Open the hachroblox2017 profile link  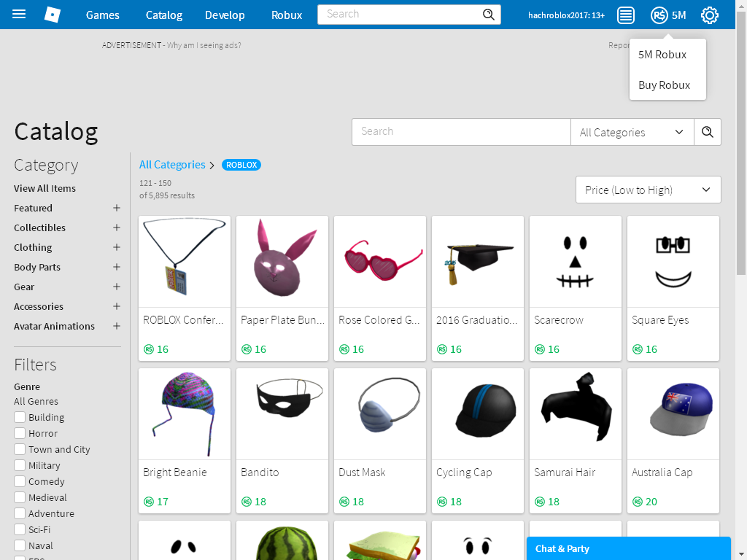coord(566,15)
